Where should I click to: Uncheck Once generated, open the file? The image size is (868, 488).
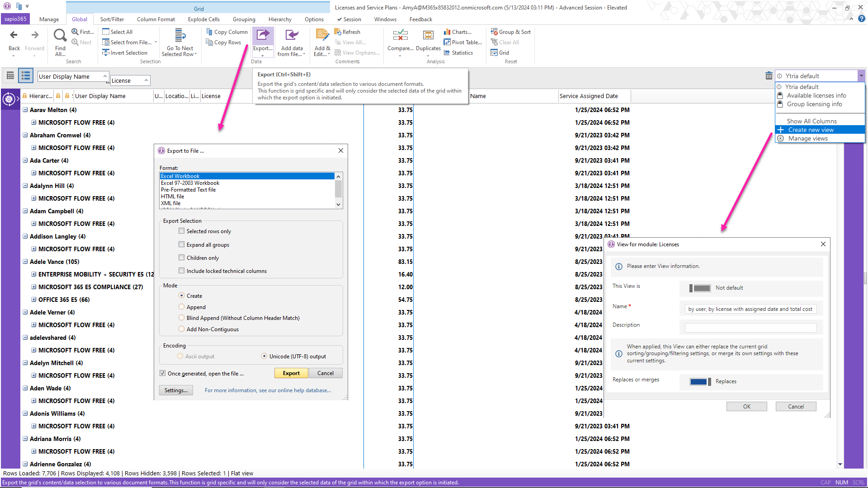coord(162,373)
